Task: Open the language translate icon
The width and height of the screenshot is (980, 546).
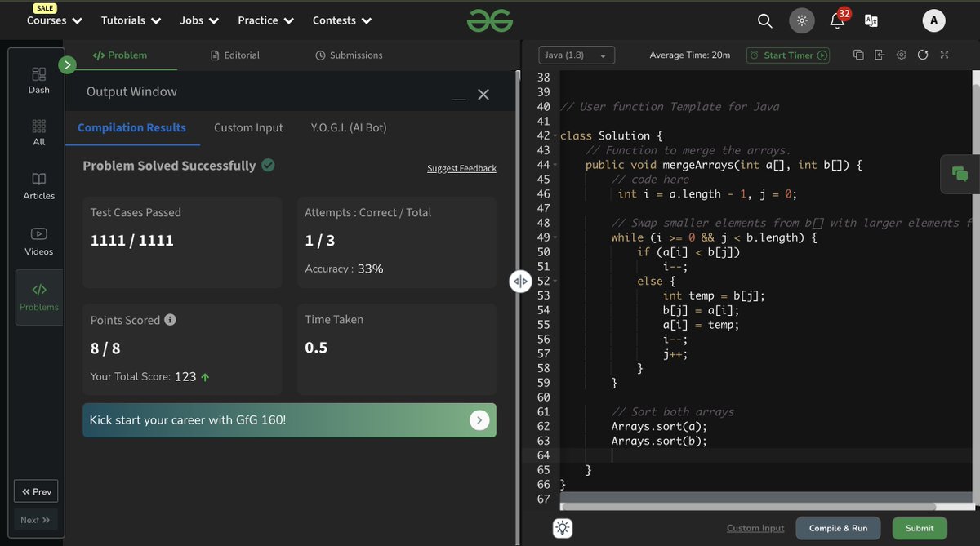Action: tap(871, 21)
